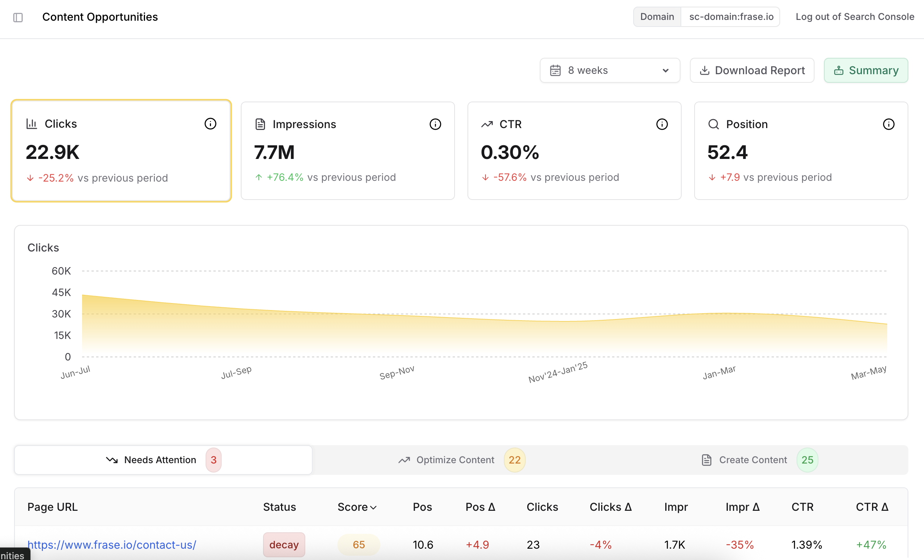Click the magnifier icon beside Position
924x560 pixels.
[714, 124]
